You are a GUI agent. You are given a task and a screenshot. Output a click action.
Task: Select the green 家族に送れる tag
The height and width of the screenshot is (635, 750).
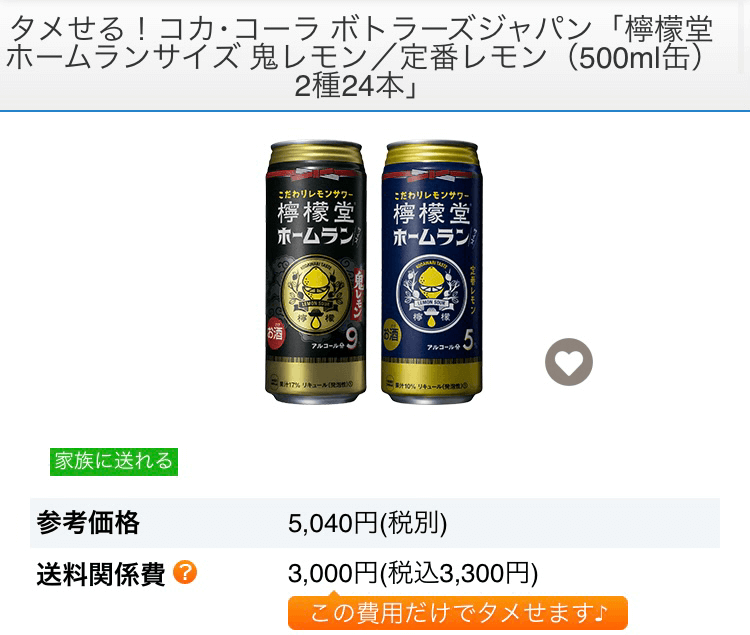[x=114, y=462]
